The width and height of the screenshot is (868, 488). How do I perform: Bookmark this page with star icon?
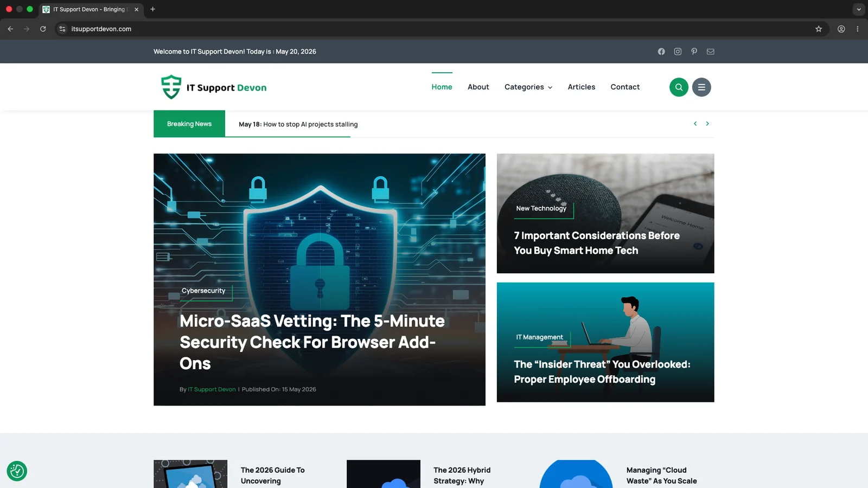point(819,29)
